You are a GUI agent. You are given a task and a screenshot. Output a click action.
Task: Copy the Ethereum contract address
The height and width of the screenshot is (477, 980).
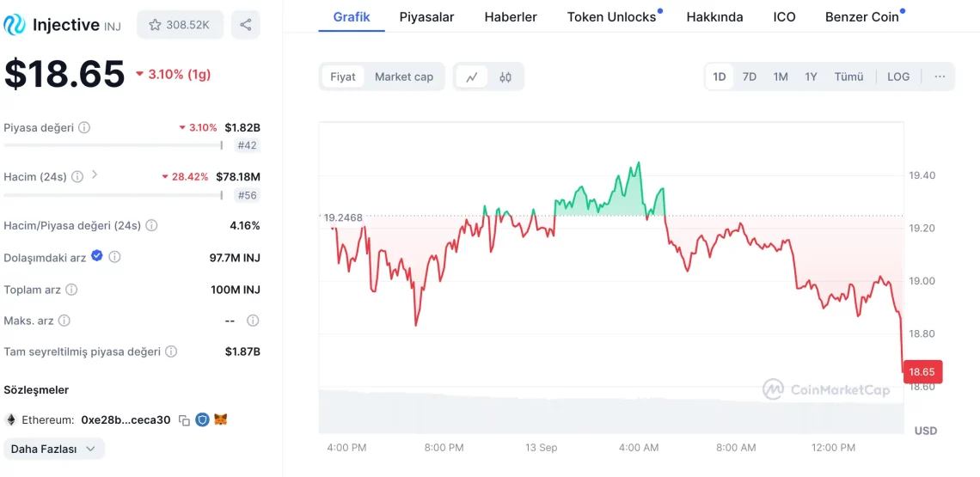pyautogui.click(x=184, y=420)
